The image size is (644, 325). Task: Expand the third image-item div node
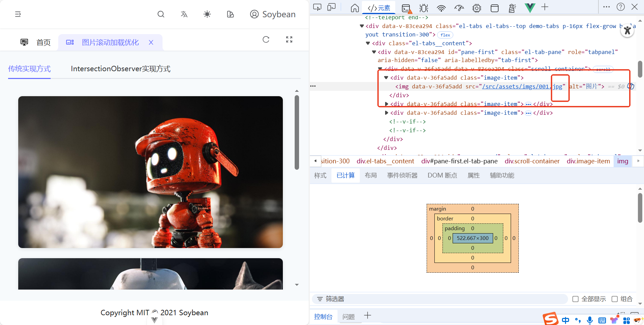387,113
